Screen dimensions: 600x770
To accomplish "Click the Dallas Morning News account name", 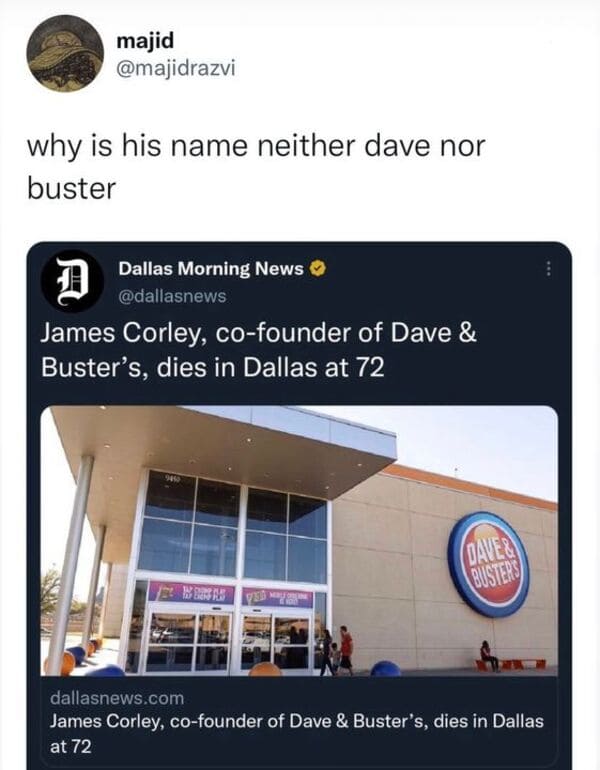I will pos(211,269).
